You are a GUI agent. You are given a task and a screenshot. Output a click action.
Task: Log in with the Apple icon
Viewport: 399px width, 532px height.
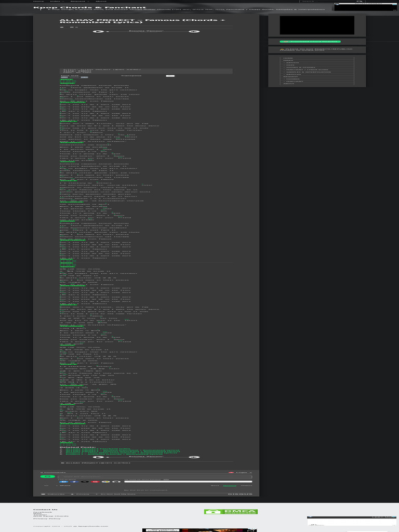click(116, 482)
